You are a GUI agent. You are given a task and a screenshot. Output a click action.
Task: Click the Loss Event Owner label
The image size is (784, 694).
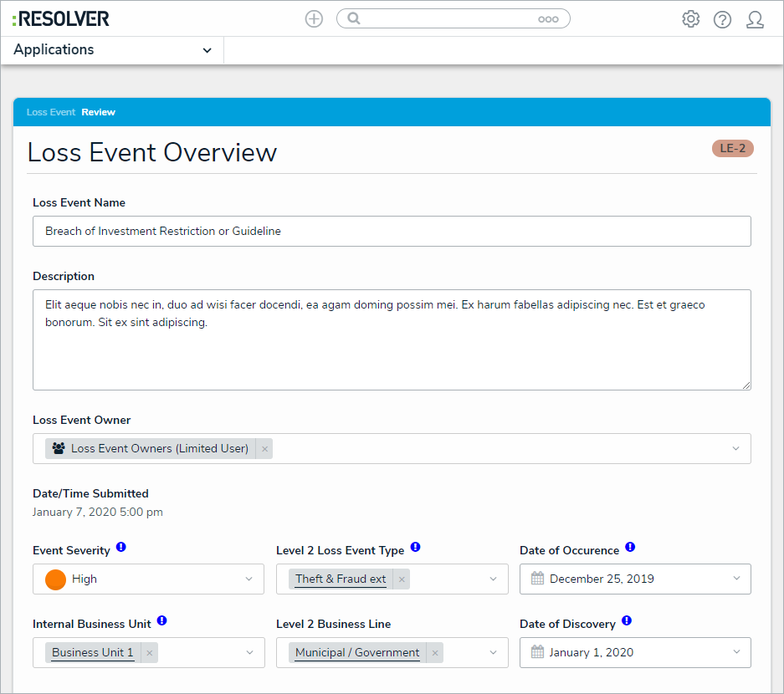pos(81,421)
